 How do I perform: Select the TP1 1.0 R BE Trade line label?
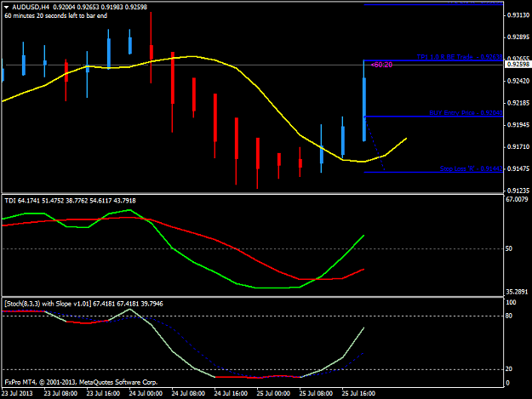click(x=460, y=57)
